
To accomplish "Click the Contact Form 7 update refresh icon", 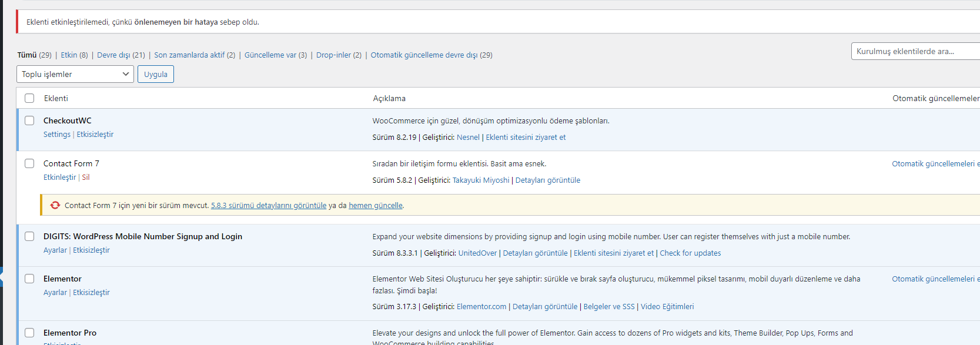I will click(55, 205).
